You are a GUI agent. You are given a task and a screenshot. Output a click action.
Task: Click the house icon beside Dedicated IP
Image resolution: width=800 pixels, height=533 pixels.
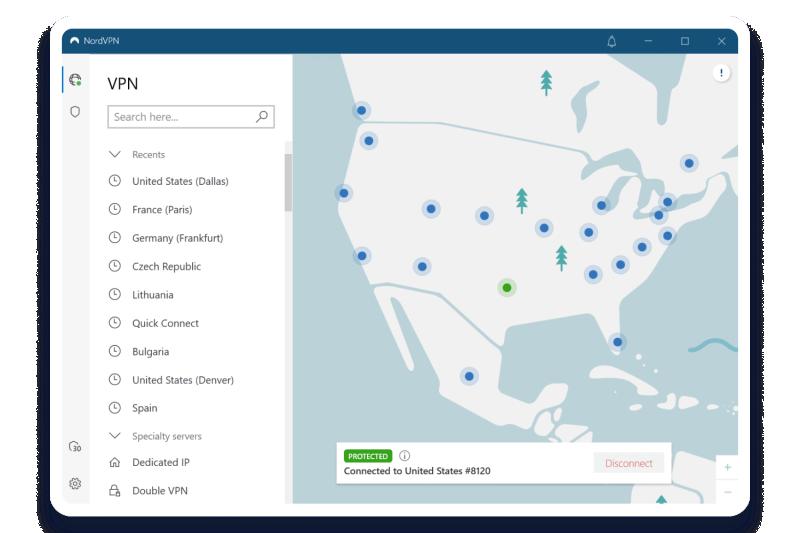pyautogui.click(x=115, y=462)
